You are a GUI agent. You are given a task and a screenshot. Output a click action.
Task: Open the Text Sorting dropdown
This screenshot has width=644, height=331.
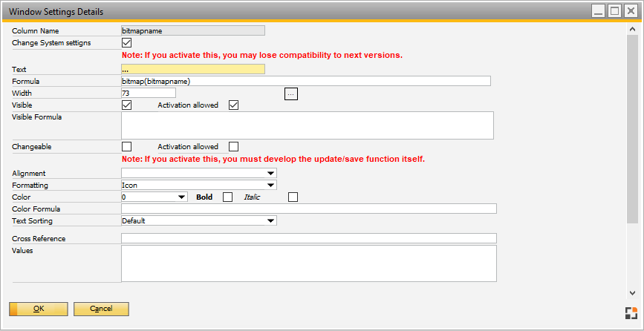pos(270,220)
